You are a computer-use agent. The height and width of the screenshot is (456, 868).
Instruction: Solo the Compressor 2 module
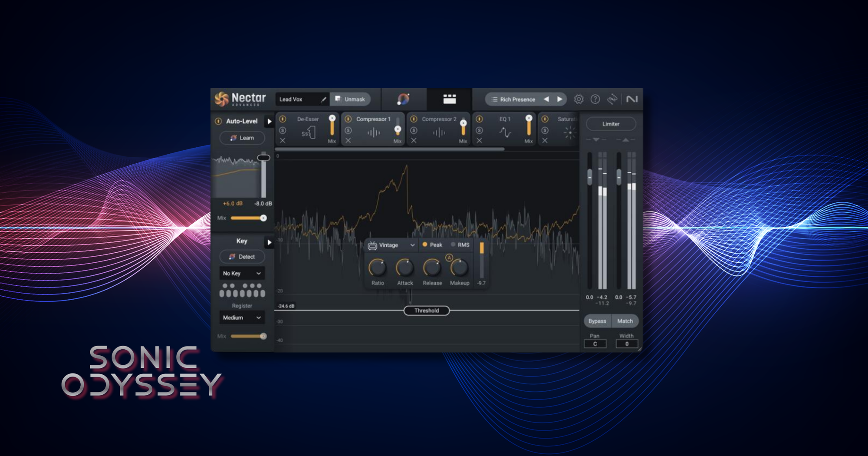pos(414,130)
